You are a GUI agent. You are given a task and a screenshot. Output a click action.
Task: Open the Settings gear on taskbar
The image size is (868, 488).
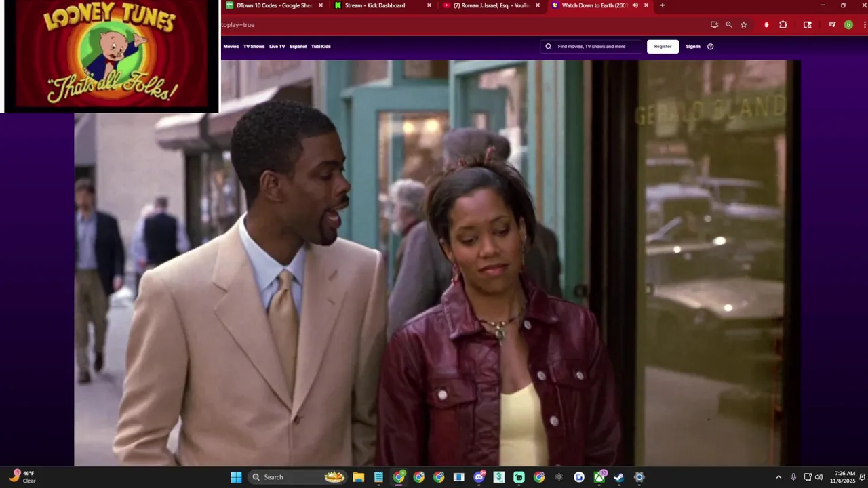(x=639, y=477)
